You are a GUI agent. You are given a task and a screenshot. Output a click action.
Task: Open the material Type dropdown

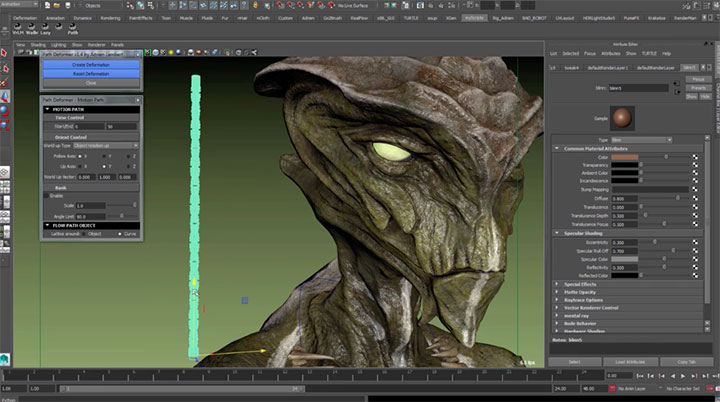pos(641,140)
